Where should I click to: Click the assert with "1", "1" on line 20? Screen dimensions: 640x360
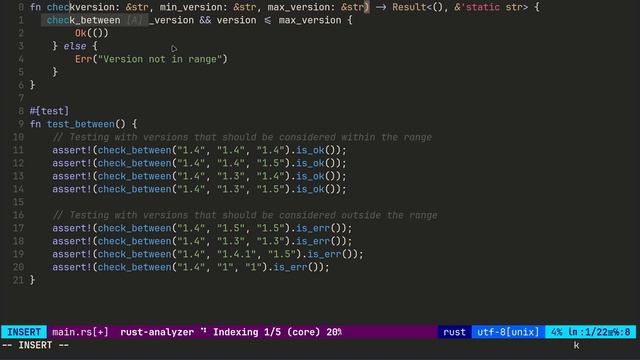[191, 267]
